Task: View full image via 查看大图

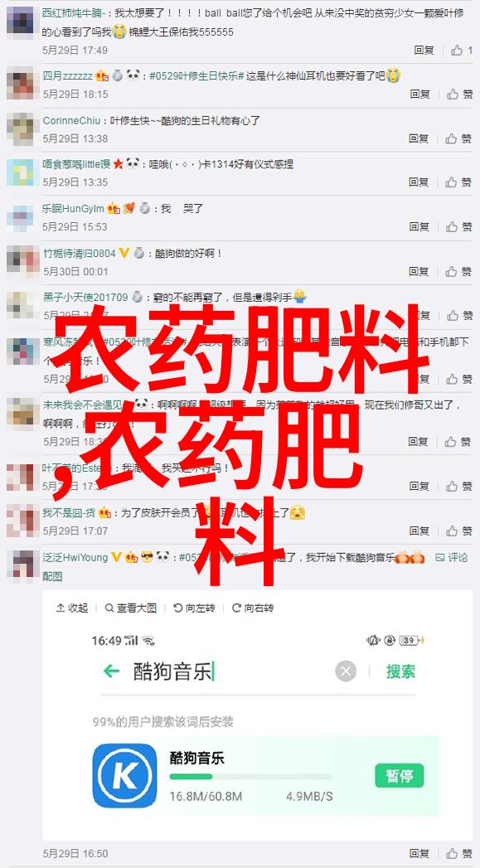Action: (x=131, y=608)
